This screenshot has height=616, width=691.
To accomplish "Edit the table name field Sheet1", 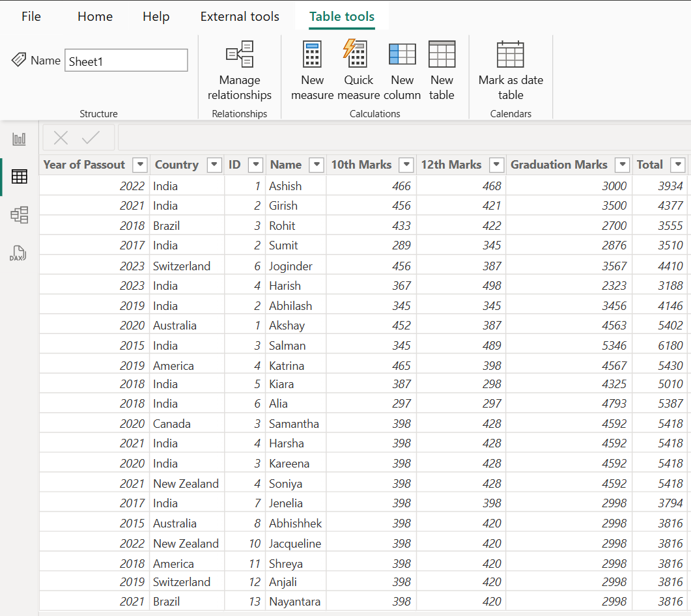I will 126,60.
